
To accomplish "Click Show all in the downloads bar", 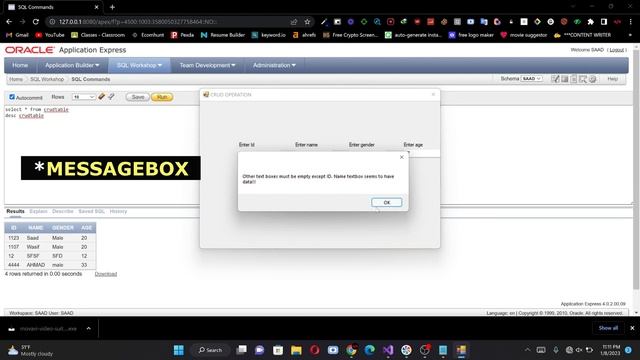I will tap(608, 328).
